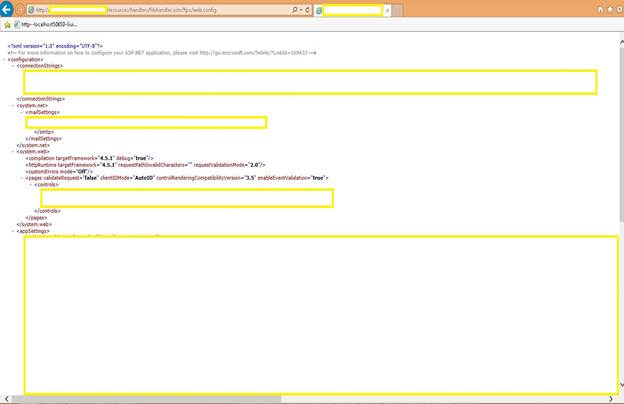Image resolution: width=624 pixels, height=404 pixels.
Task: Click the closing /mailSettings tag
Action: click(x=44, y=139)
